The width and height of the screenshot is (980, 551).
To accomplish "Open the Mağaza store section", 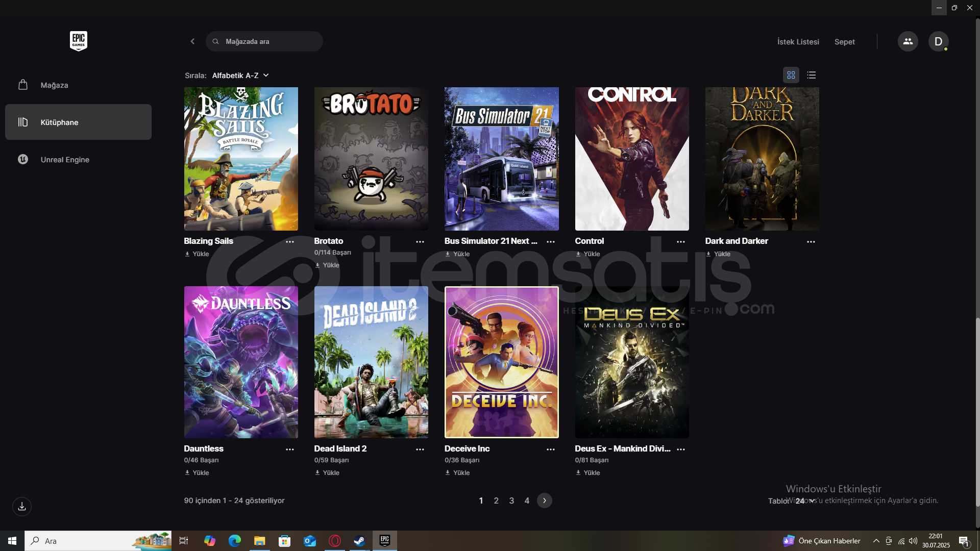I will 78,85.
